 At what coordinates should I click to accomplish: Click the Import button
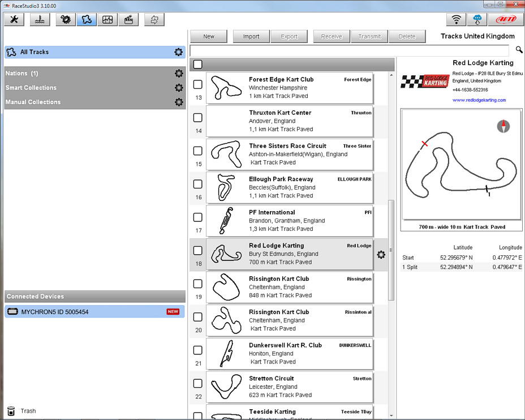pyautogui.click(x=251, y=36)
